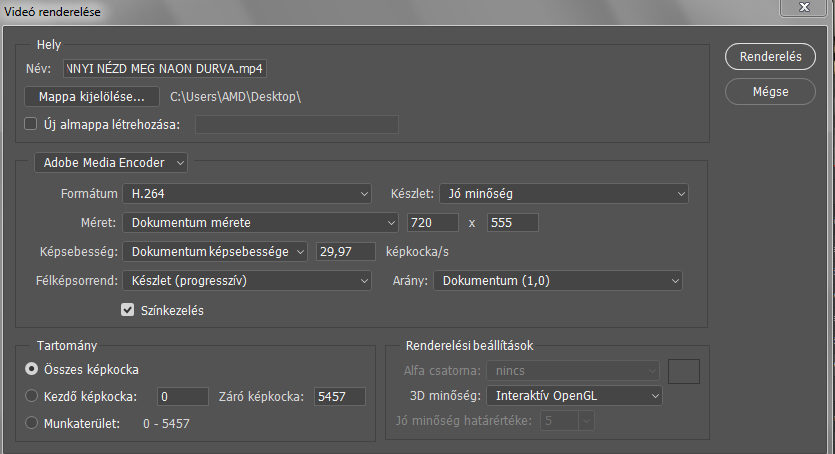This screenshot has height=454, width=835.
Task: Click the Név filename input field
Action: (x=165, y=69)
